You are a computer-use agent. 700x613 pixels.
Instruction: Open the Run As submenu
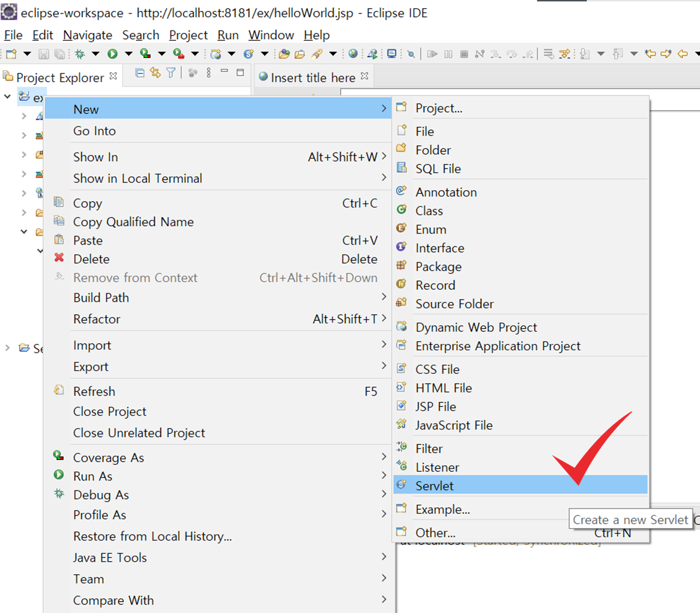coord(217,476)
